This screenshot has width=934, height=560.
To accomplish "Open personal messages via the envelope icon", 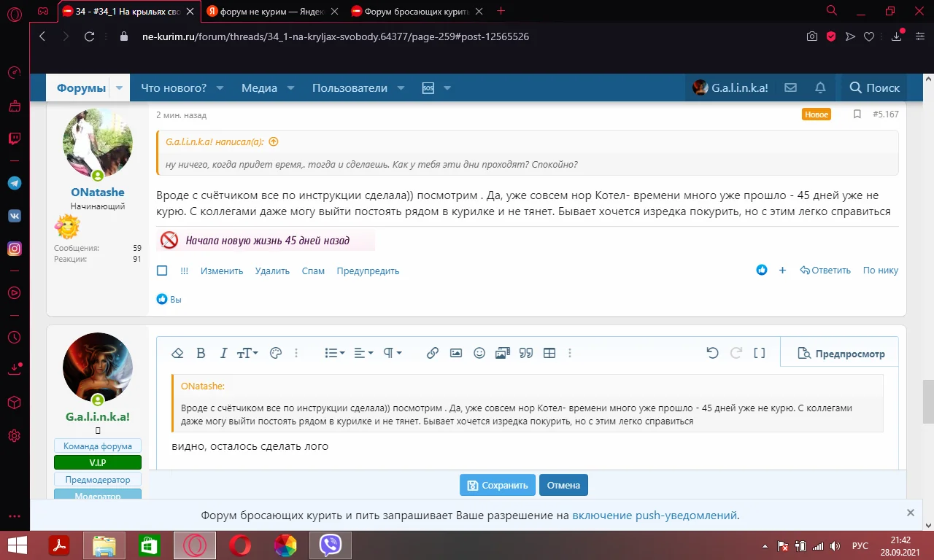I will (790, 87).
